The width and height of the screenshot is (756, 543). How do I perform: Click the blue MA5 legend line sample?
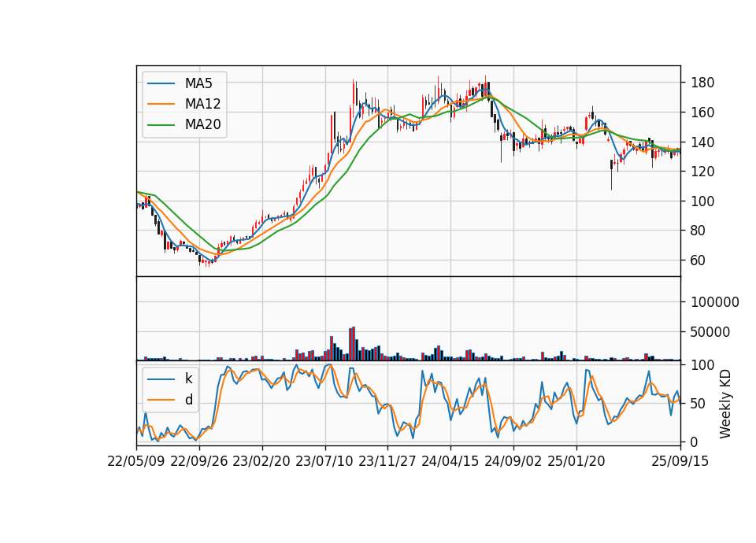(161, 83)
